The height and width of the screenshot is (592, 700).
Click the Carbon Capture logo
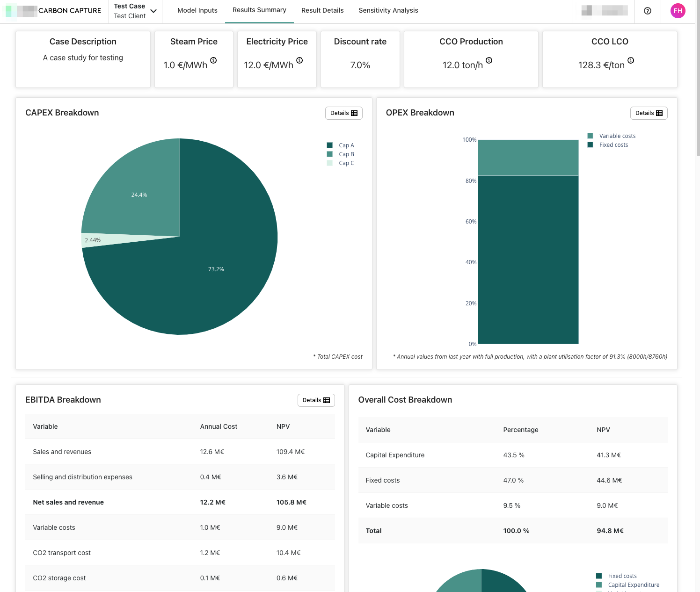54,11
